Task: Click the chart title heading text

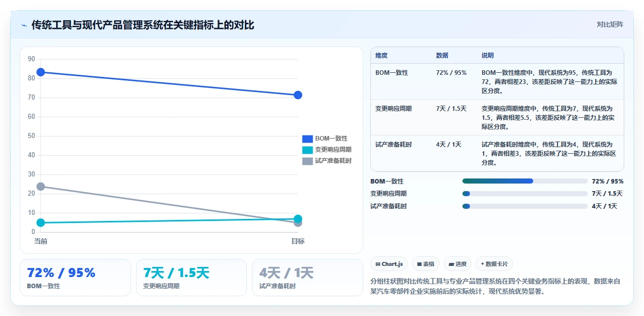Action: coord(143,25)
